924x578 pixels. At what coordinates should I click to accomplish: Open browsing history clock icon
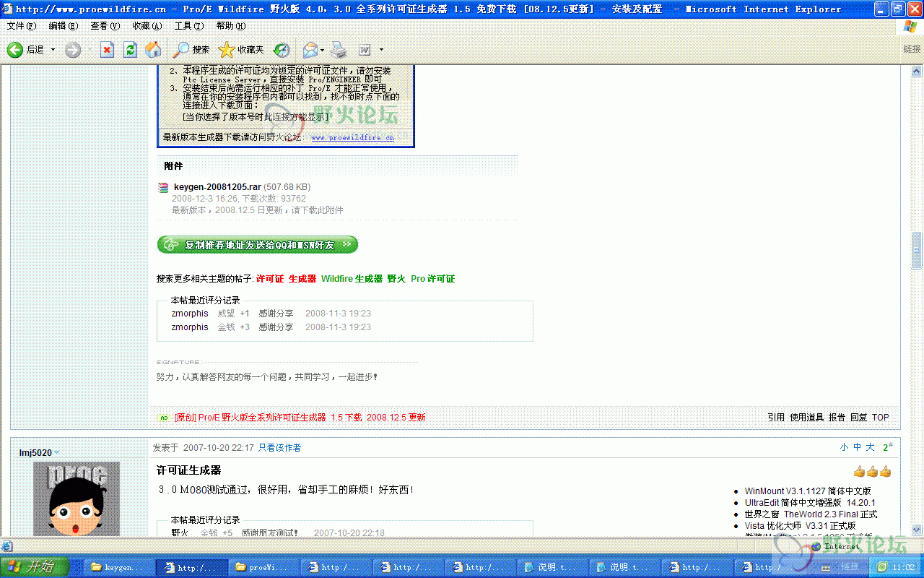pos(282,49)
